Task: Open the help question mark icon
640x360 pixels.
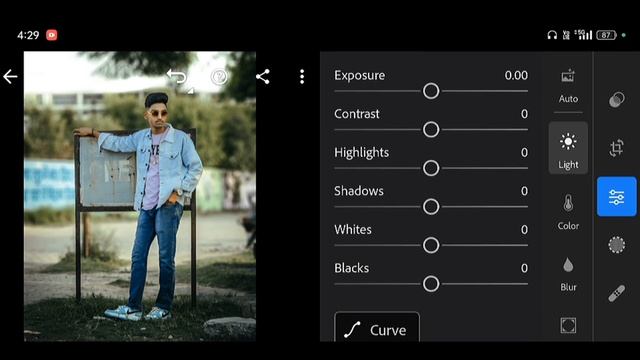Action: pos(219,76)
